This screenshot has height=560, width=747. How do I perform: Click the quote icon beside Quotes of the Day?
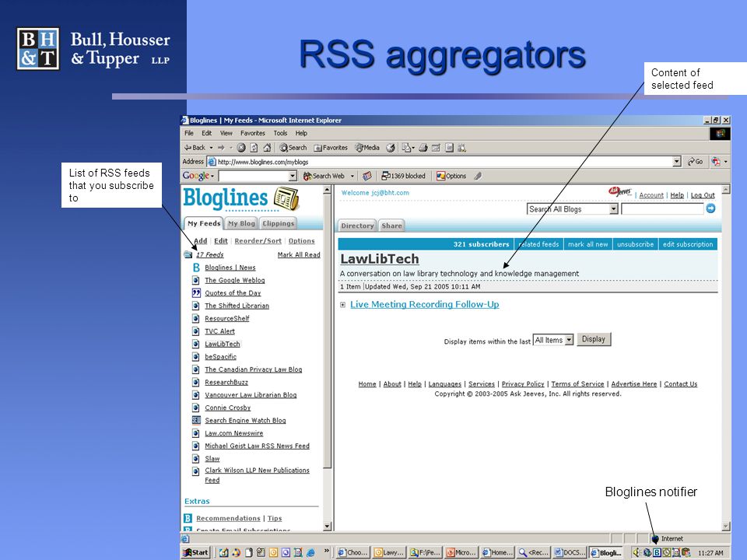[196, 293]
